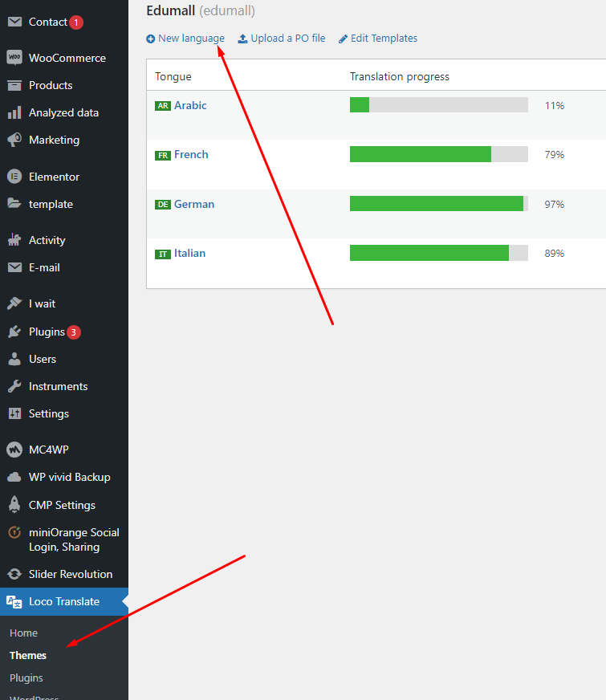Click the DE language badge
The height and width of the screenshot is (700, 606).
click(163, 205)
